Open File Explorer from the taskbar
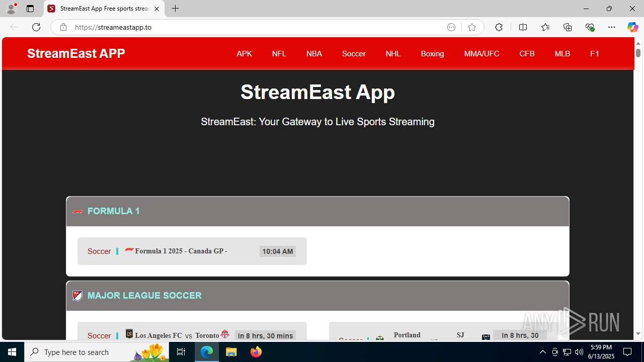This screenshot has height=362, width=644. pyautogui.click(x=231, y=352)
